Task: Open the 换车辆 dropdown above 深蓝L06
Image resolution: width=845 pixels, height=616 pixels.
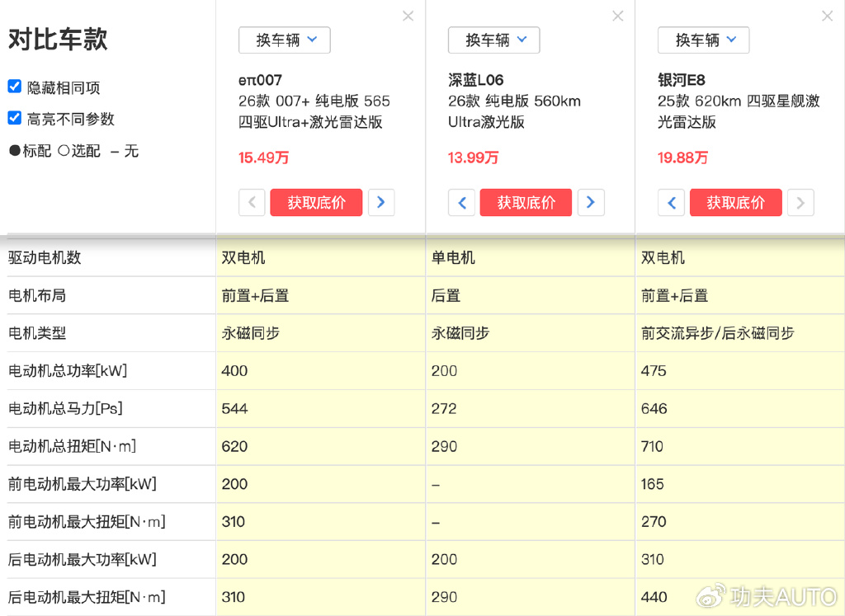Action: (x=493, y=40)
